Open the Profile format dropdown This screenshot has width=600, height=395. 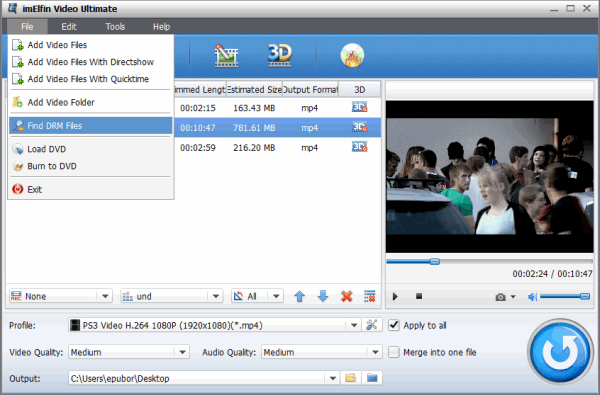354,325
